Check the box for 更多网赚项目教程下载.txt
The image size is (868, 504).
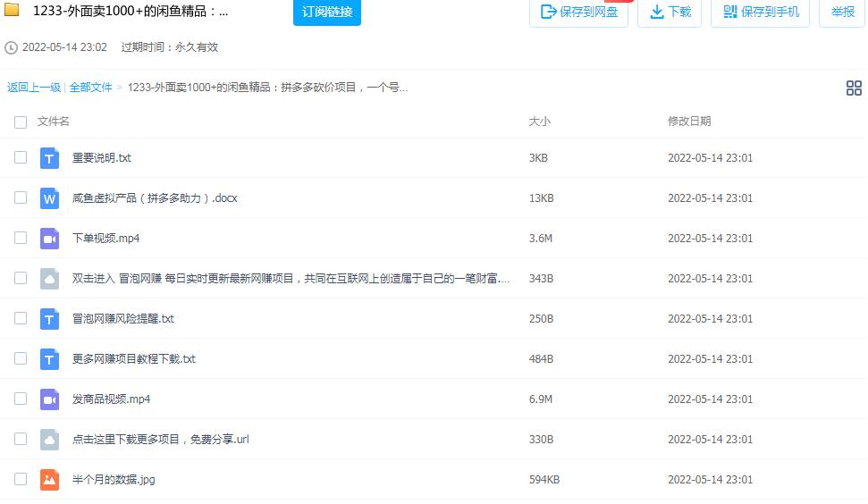click(x=21, y=358)
